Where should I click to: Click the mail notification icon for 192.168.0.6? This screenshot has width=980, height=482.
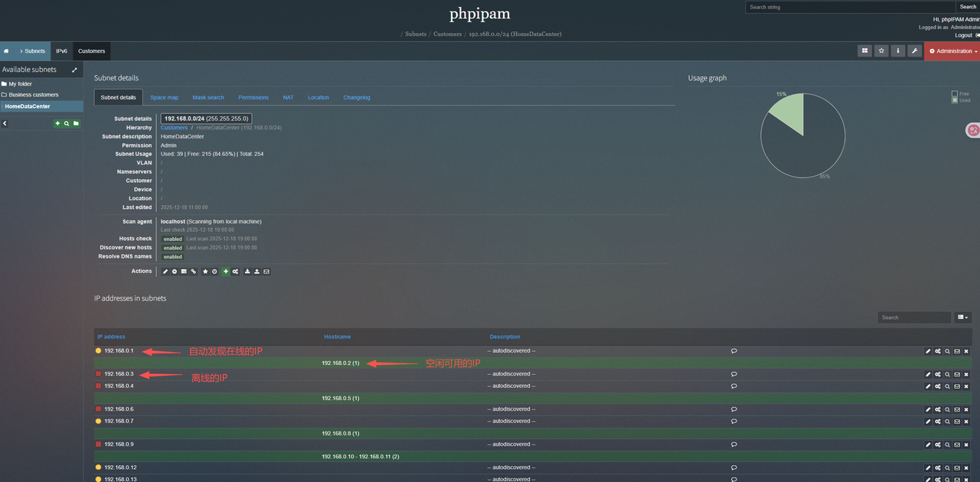click(957, 409)
